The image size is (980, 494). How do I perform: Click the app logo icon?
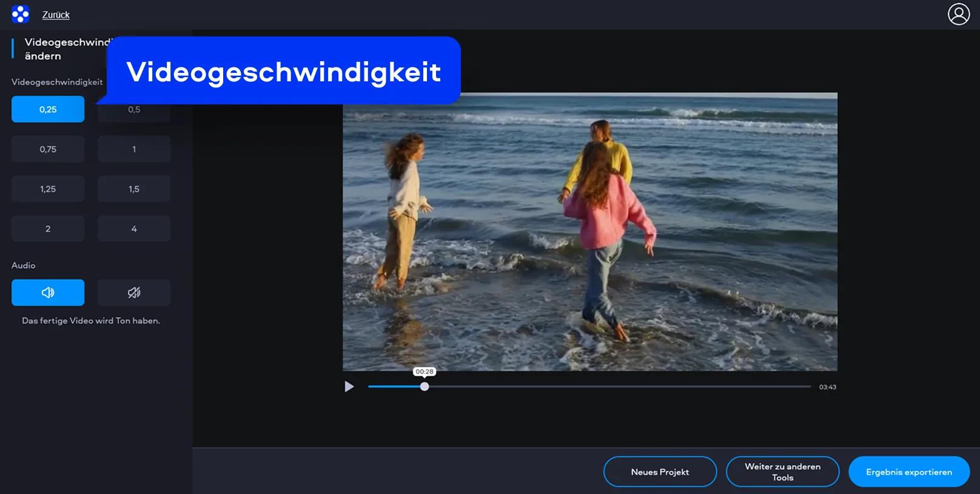coord(20,14)
